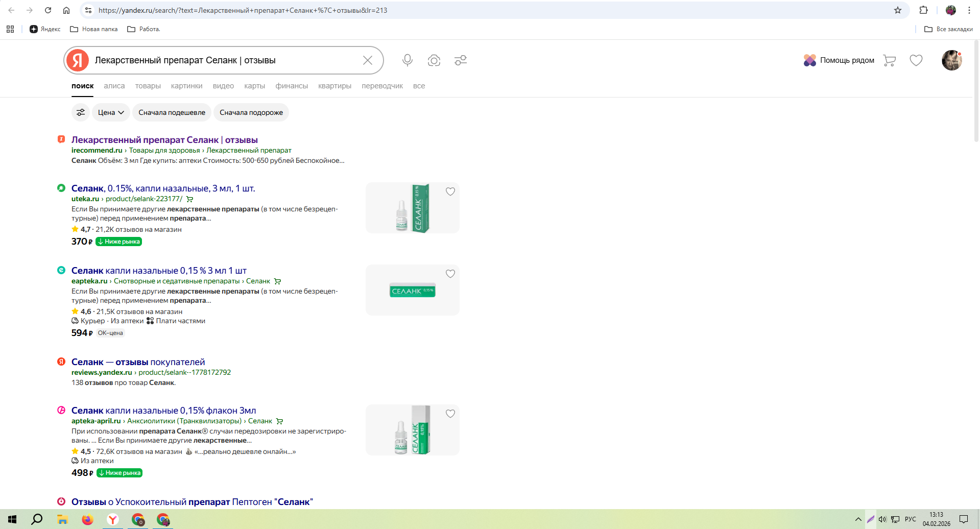Image resolution: width=980 pixels, height=529 pixels.
Task: Open search settings sliders icon next to camera
Action: coord(461,60)
